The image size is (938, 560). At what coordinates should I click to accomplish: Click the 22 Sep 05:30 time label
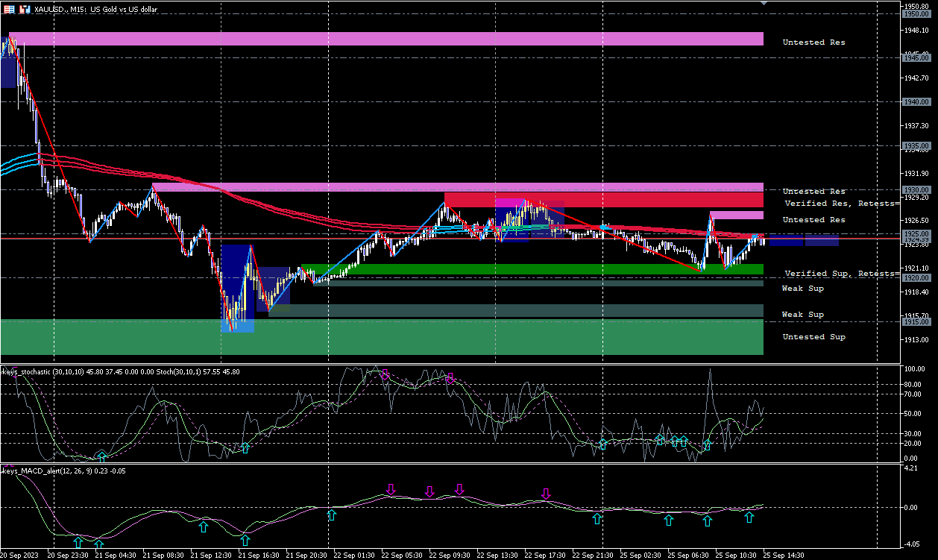click(x=402, y=555)
